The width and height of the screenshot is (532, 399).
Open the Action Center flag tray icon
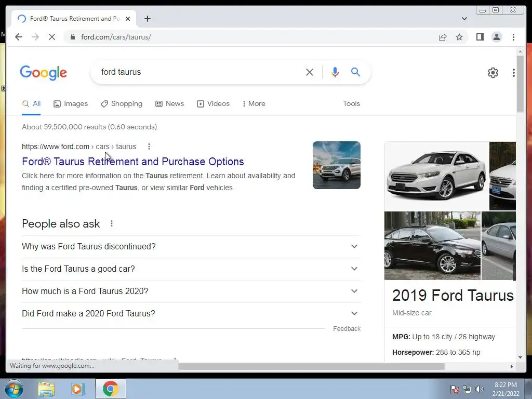[455, 389]
